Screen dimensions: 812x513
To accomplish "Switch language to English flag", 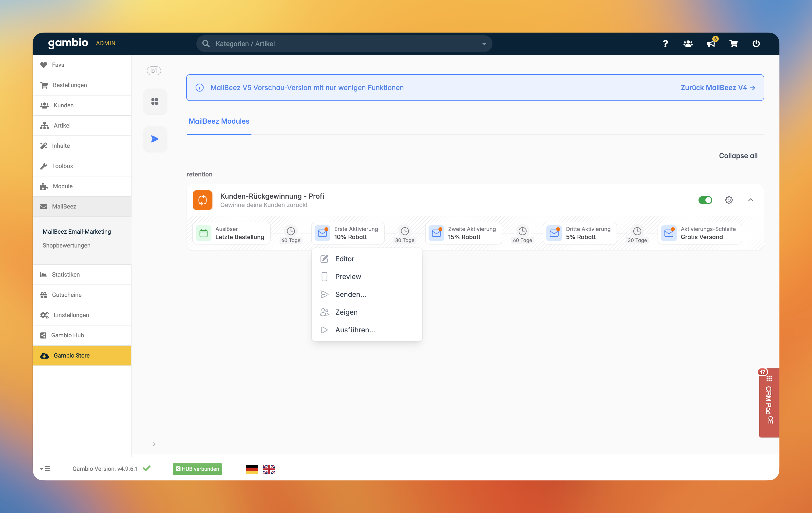I will pos(269,469).
